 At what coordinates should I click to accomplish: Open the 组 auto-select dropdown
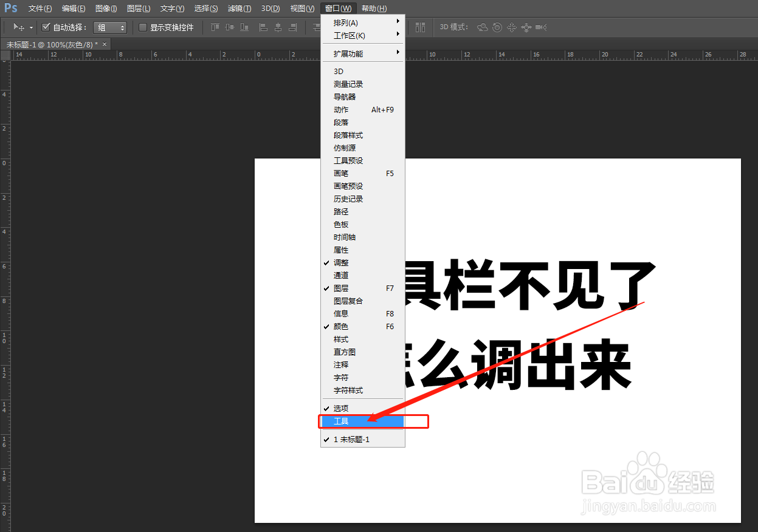tap(111, 27)
